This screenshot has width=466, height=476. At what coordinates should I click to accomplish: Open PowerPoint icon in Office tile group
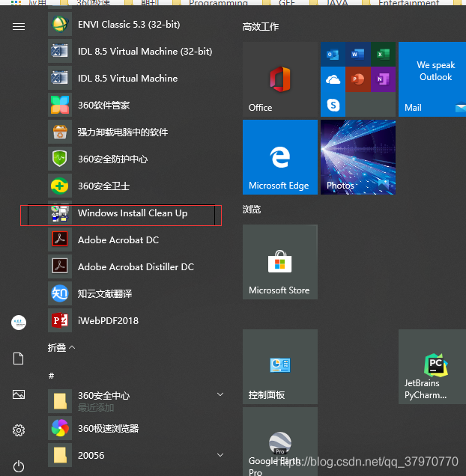[358, 79]
